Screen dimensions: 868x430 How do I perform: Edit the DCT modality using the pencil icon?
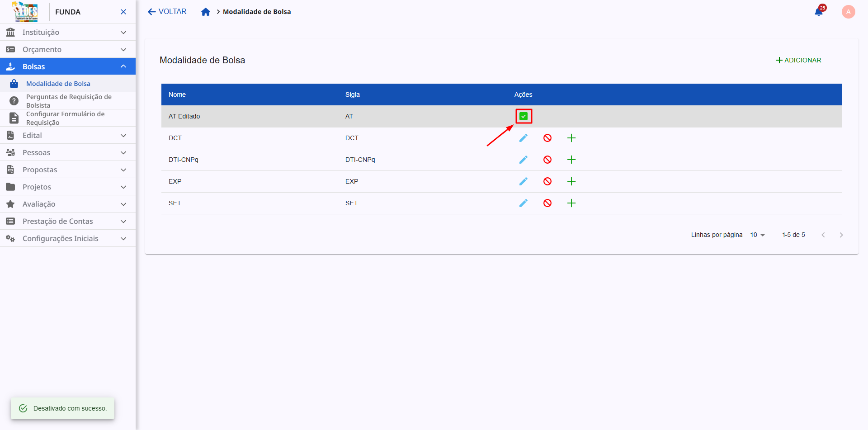pyautogui.click(x=523, y=138)
